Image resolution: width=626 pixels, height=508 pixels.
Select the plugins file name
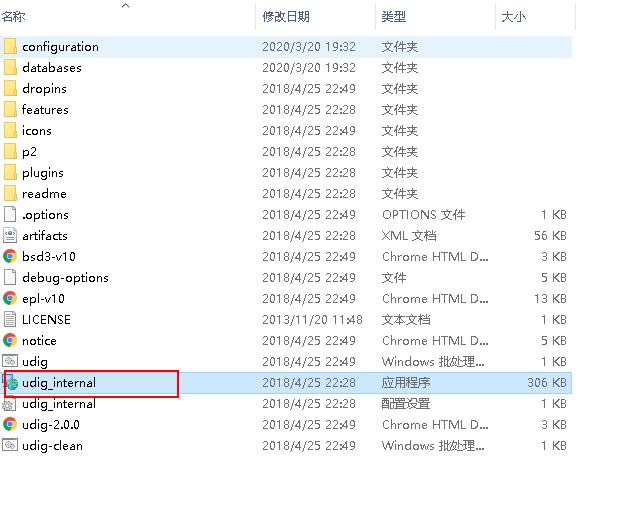click(x=43, y=173)
